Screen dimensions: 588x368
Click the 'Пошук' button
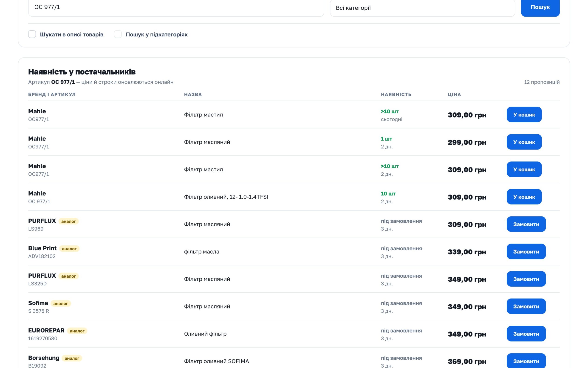[x=540, y=7]
